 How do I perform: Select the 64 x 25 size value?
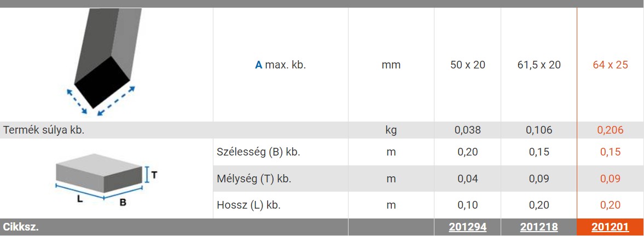click(610, 65)
